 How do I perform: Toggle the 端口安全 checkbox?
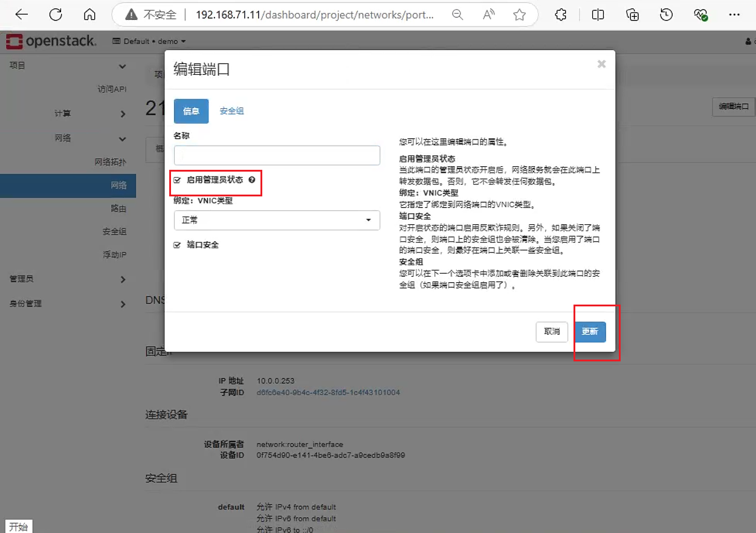[x=177, y=245]
